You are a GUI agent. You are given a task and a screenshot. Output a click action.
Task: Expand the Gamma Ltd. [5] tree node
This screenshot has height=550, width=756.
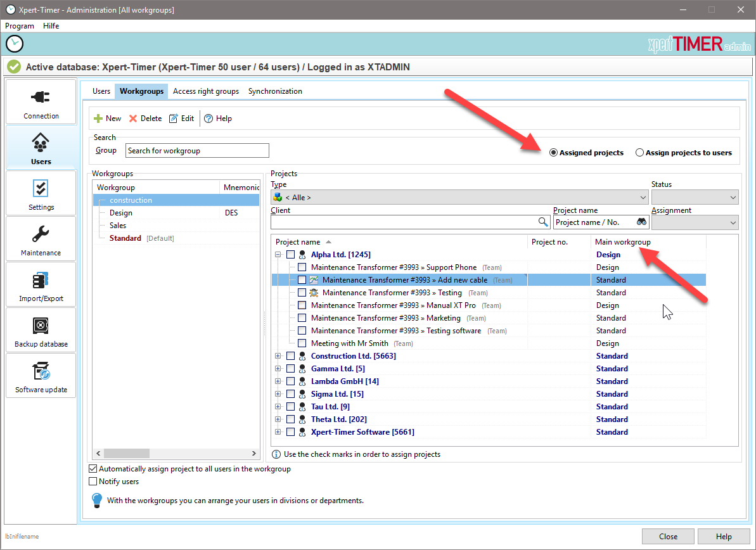(278, 369)
